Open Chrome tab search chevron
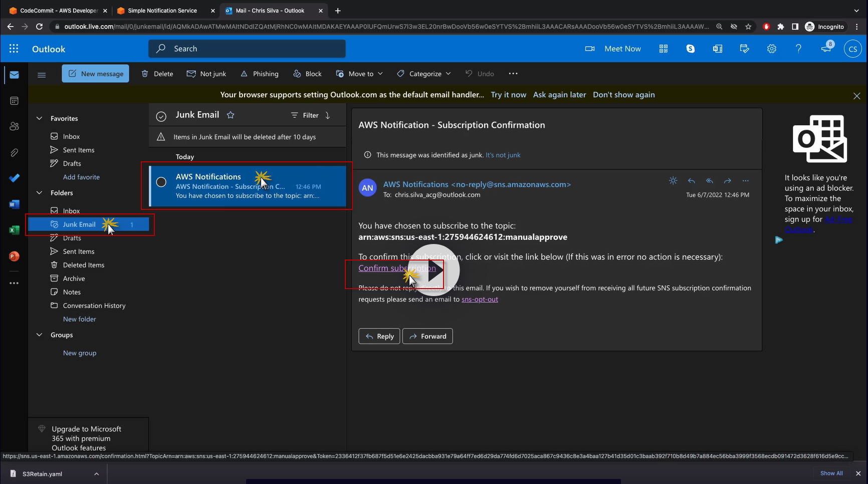Viewport: 868px width, 484px height. 856,11
